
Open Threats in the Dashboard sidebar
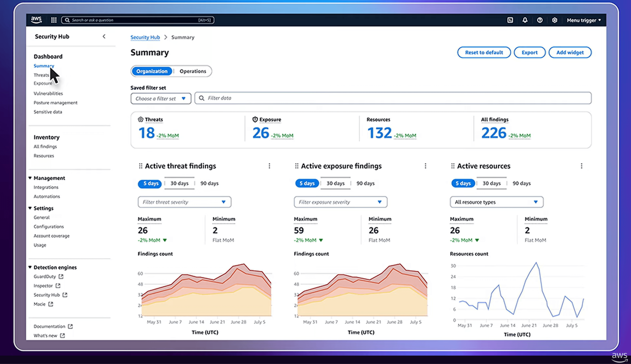(x=41, y=75)
